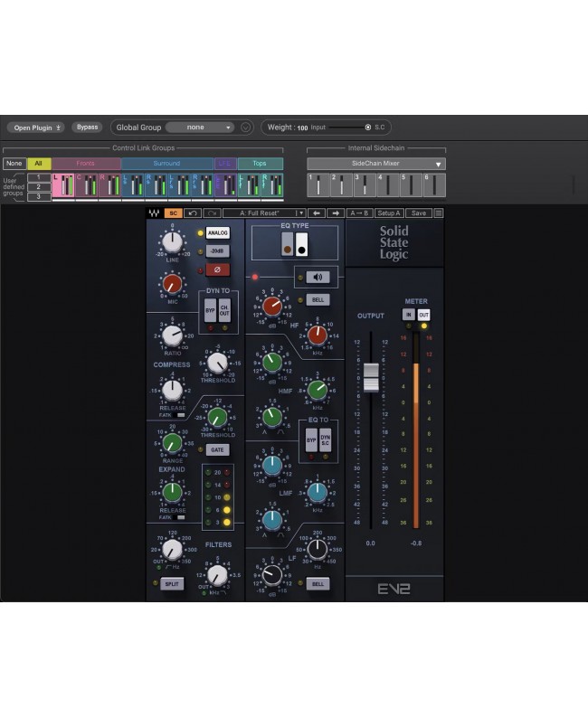The image size is (588, 718).
Task: Click the expander RANGE knob
Action: click(172, 443)
